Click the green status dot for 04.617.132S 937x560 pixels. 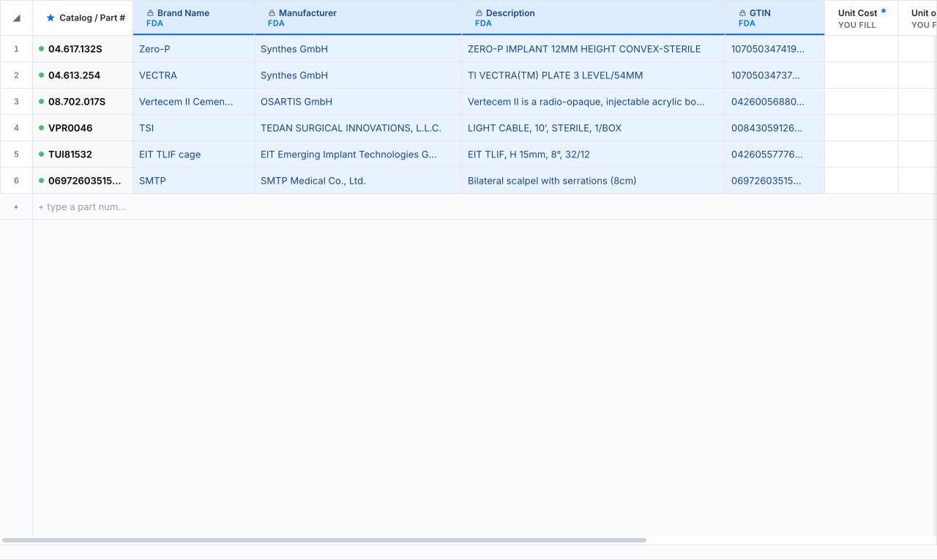click(x=42, y=49)
